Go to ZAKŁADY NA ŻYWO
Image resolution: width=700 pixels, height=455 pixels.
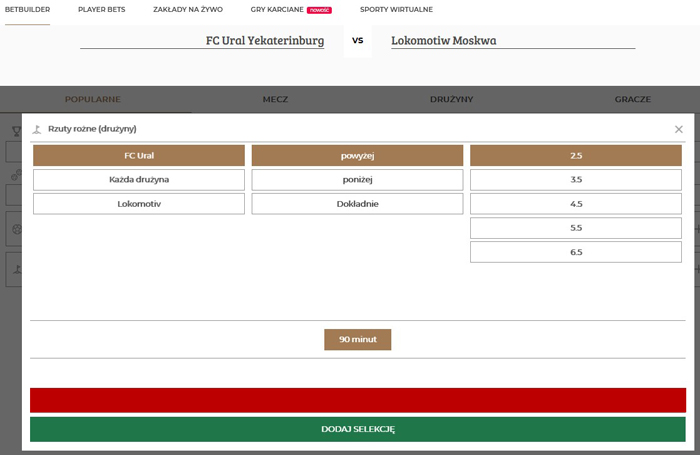(188, 9)
